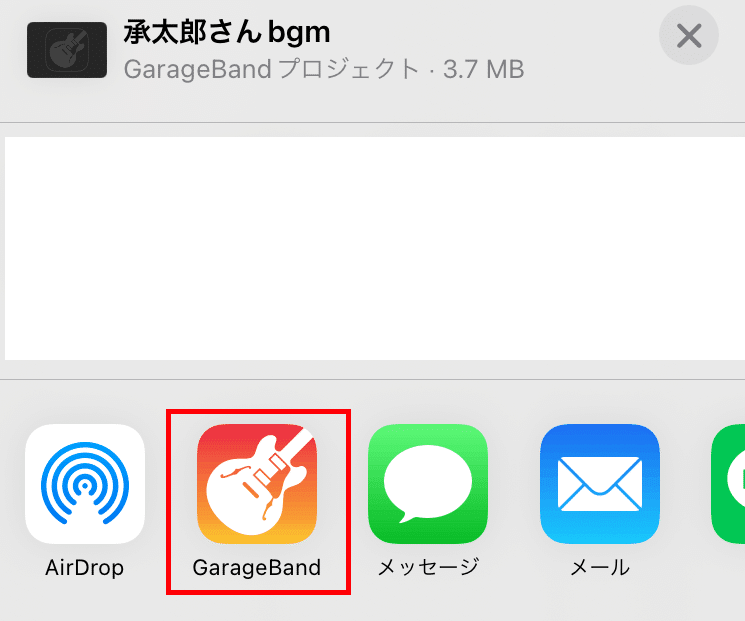Tap the title 承太郎さん bgm
The height and width of the screenshot is (621, 745).
pos(227,32)
